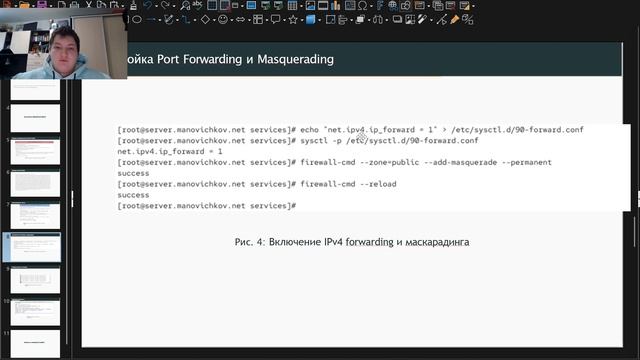Select slide 5 thumbnail
This screenshot has height=360, width=640.
(x=35, y=151)
